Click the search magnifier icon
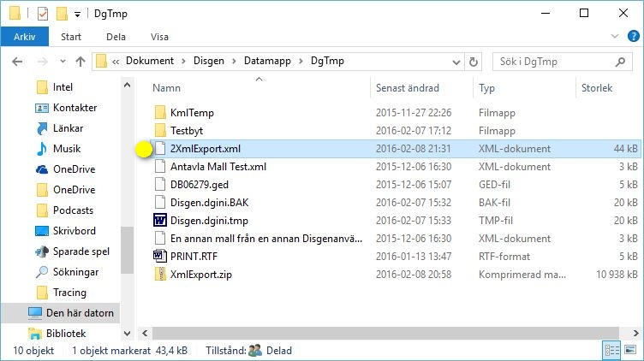The image size is (644, 361). pos(621,62)
